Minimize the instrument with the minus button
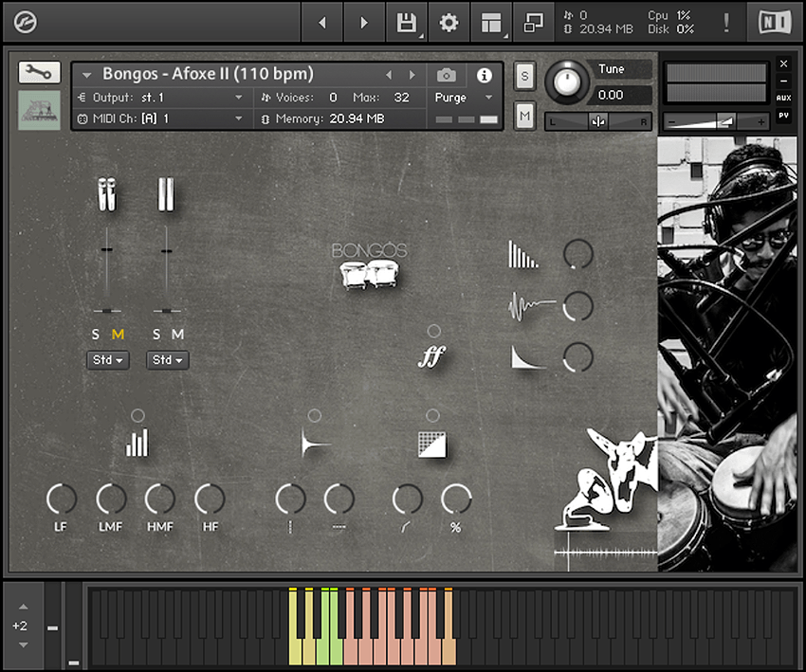This screenshot has width=806, height=672. click(783, 82)
